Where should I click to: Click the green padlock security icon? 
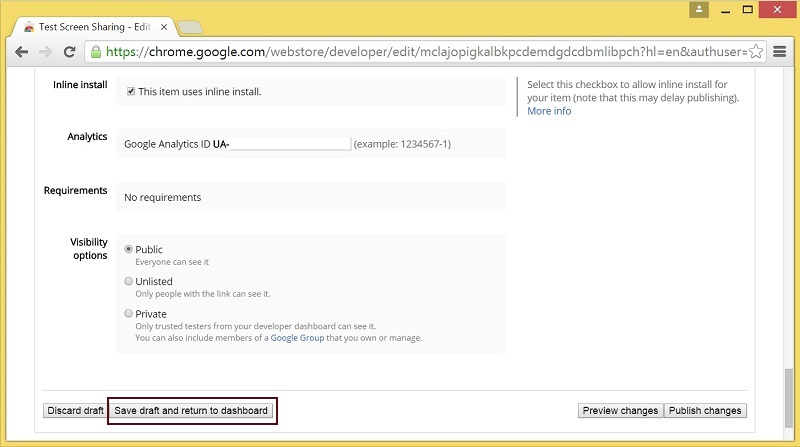pos(96,51)
